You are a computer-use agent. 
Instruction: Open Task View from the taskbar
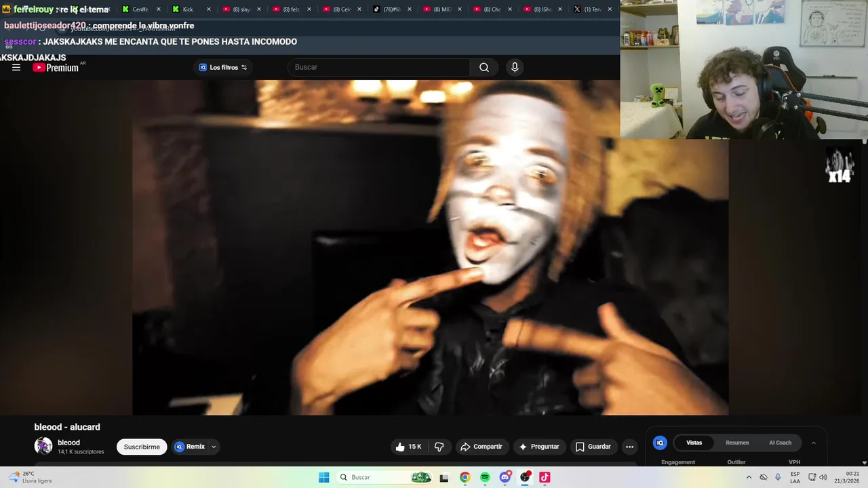pyautogui.click(x=444, y=478)
